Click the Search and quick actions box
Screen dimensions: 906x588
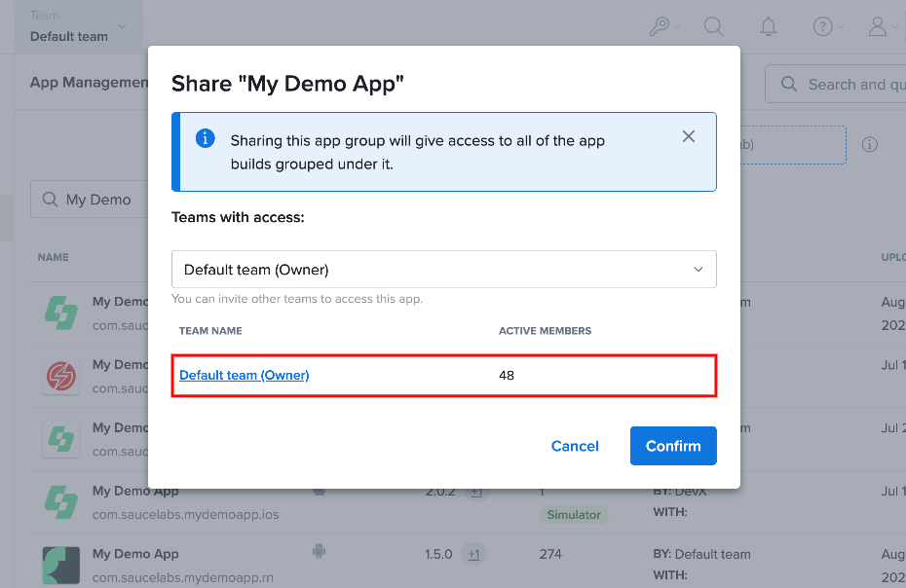coord(836,85)
